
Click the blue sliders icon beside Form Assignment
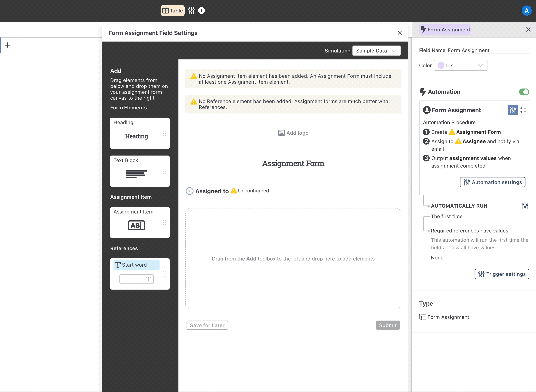pyautogui.click(x=513, y=110)
